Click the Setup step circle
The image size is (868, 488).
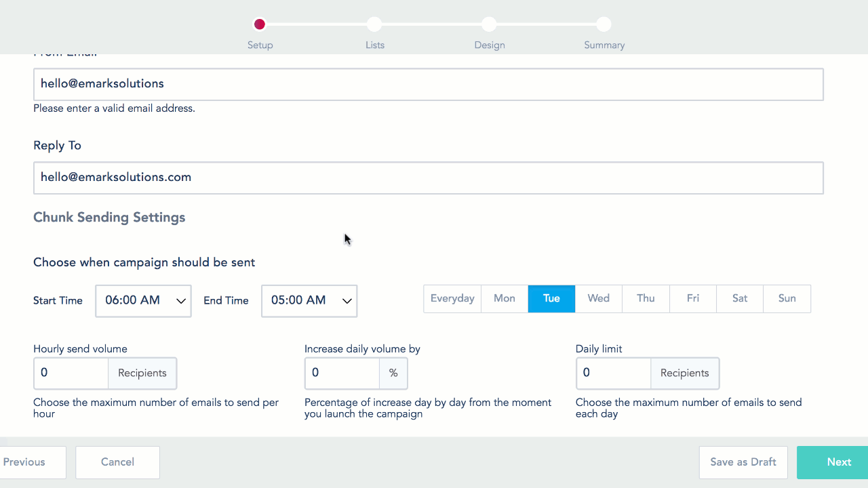point(259,24)
